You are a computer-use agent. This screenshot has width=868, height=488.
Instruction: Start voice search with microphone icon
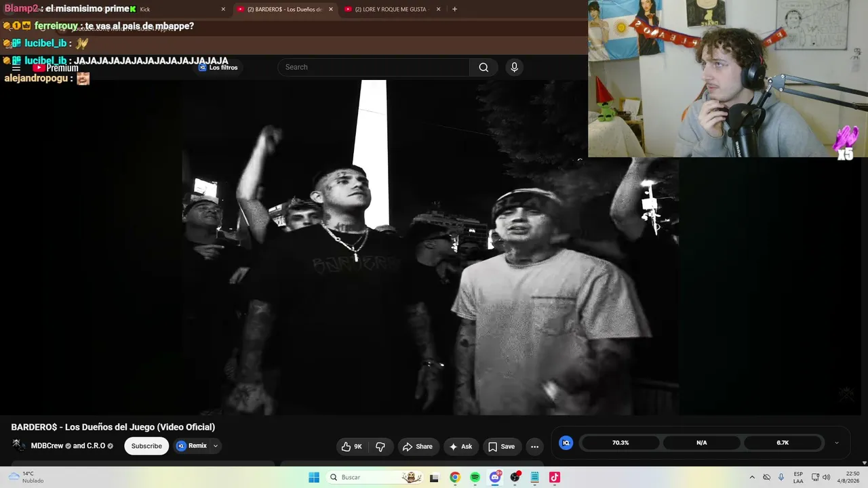pyautogui.click(x=514, y=67)
